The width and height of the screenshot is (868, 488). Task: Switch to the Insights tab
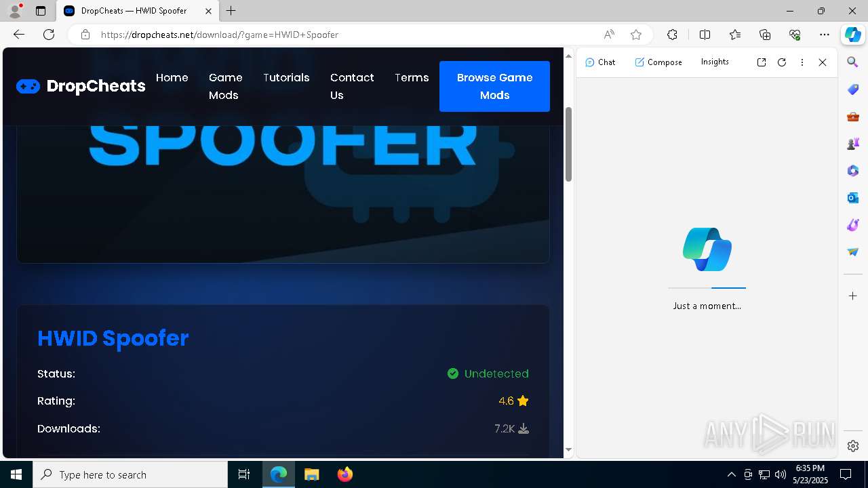click(715, 62)
